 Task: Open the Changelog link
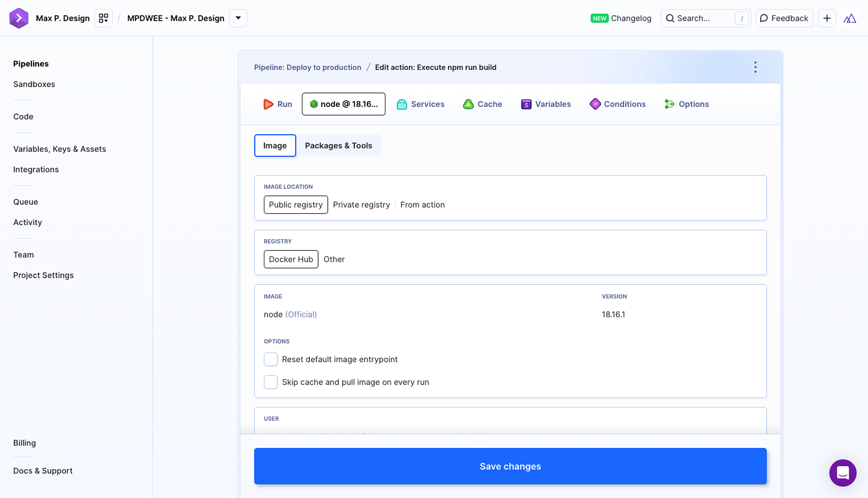tap(621, 18)
